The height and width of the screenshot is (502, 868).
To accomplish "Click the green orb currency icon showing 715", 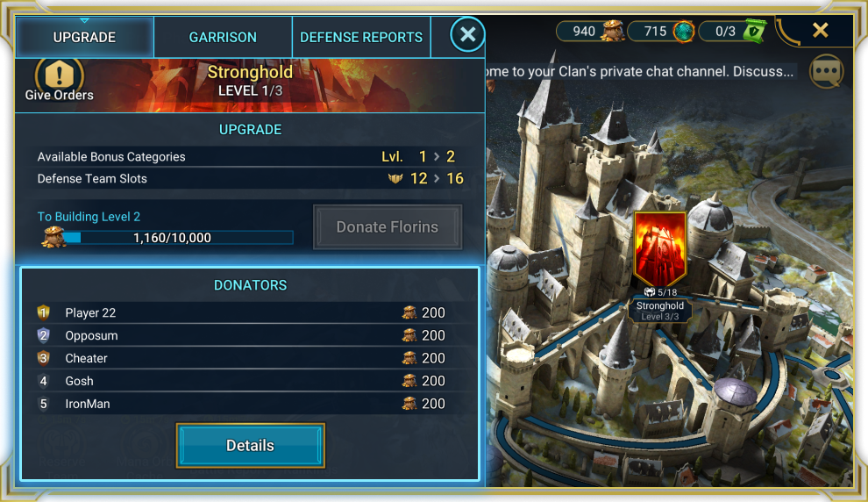I will click(684, 31).
